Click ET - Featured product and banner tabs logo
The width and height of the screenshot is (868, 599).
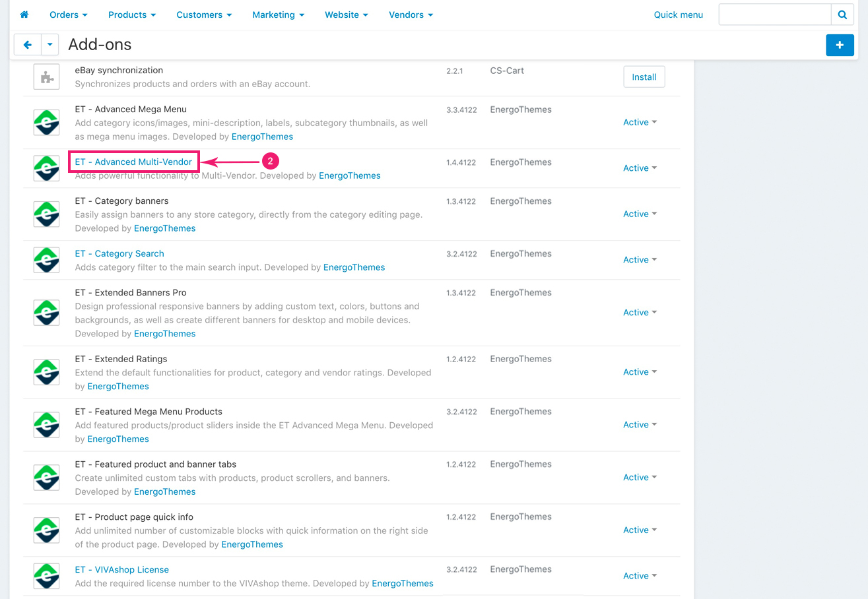point(47,478)
